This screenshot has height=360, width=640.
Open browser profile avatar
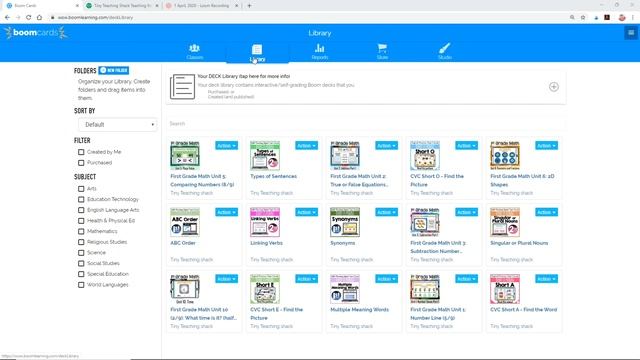622,18
